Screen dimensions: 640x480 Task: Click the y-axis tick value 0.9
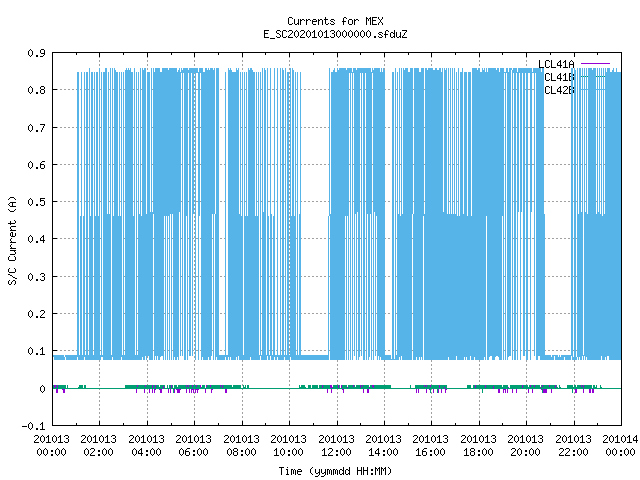point(36,53)
